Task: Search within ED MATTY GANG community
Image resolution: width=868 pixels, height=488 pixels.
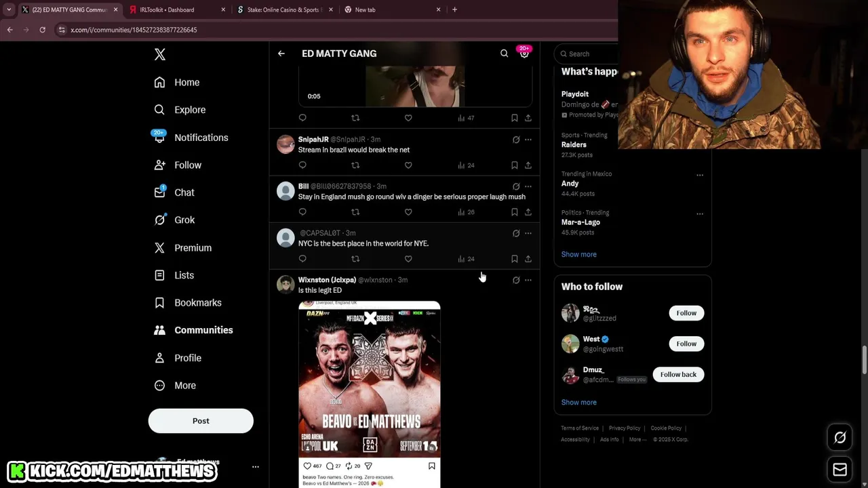Action: pos(504,54)
